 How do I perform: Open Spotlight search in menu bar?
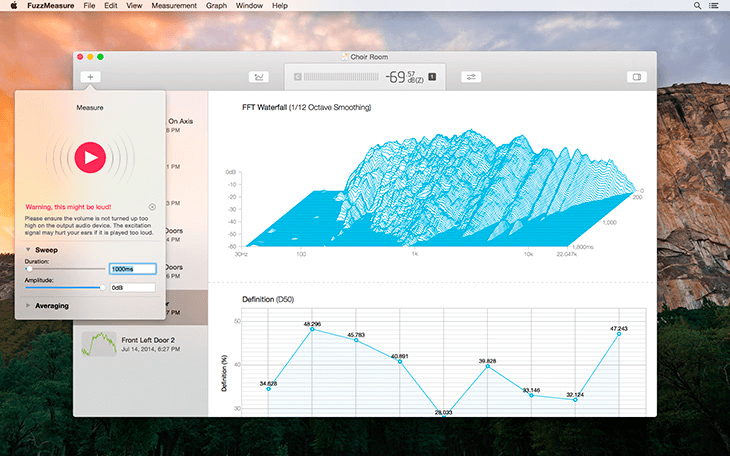[x=697, y=6]
